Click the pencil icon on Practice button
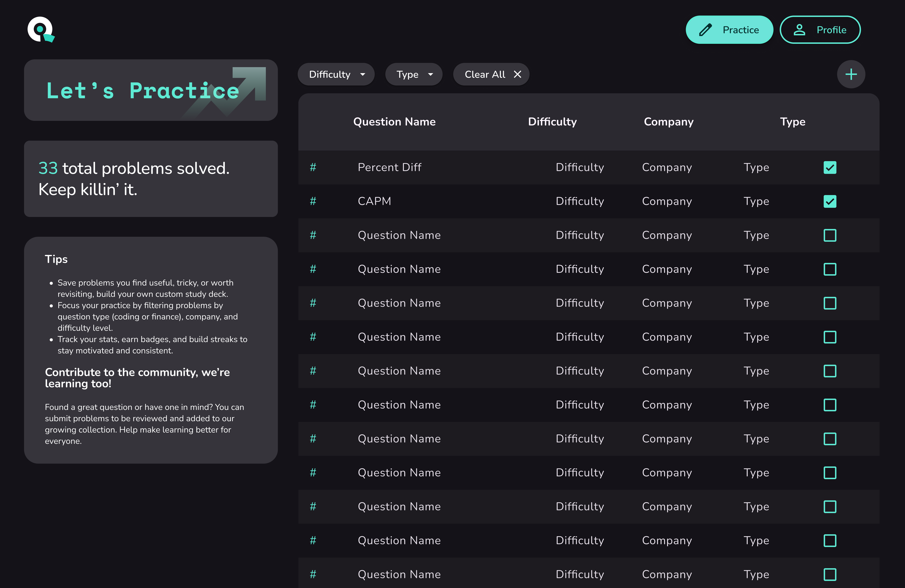The width and height of the screenshot is (905, 588). (705, 30)
